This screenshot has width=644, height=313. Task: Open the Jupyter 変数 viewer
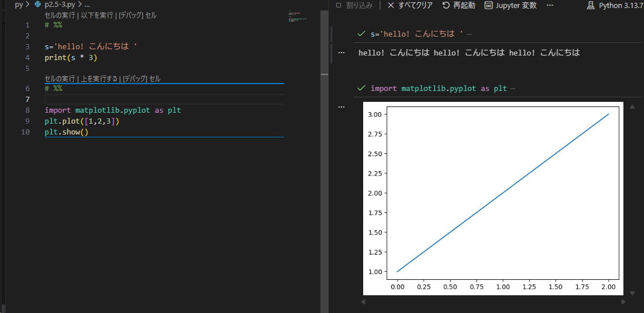[510, 5]
